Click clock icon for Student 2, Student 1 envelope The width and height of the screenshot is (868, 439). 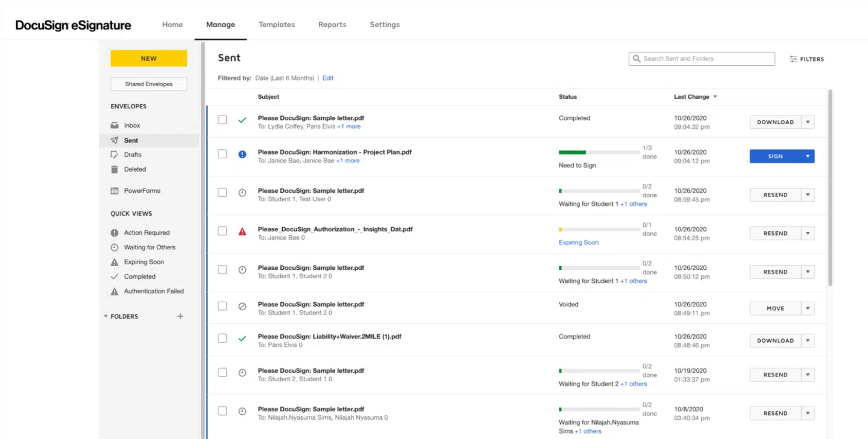(x=242, y=373)
